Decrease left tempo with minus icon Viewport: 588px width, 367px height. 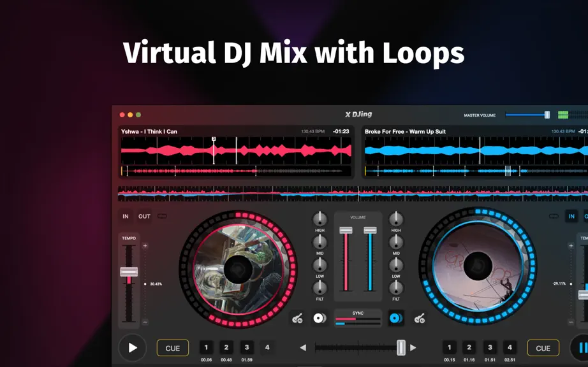(x=145, y=322)
